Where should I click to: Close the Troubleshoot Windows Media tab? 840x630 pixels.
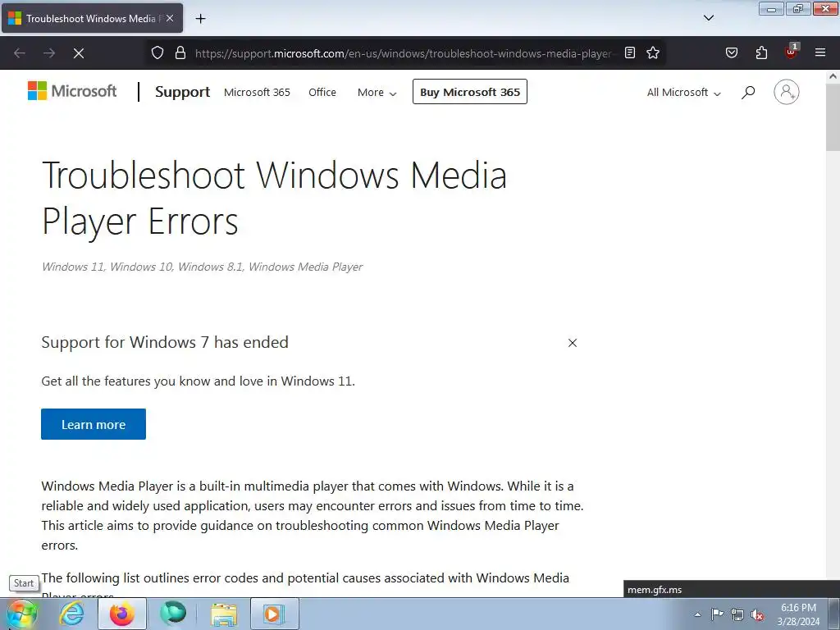click(x=170, y=18)
